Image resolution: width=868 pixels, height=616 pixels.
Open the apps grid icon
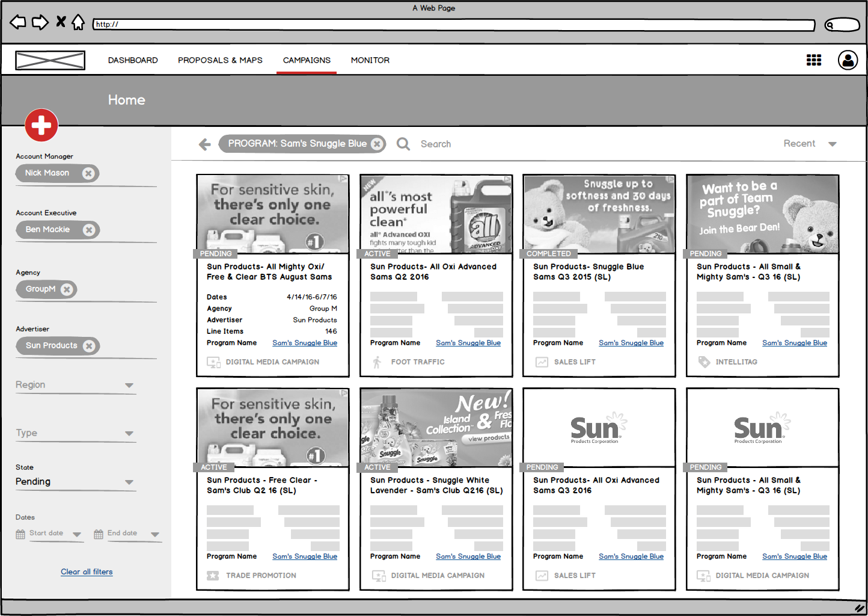click(x=814, y=60)
